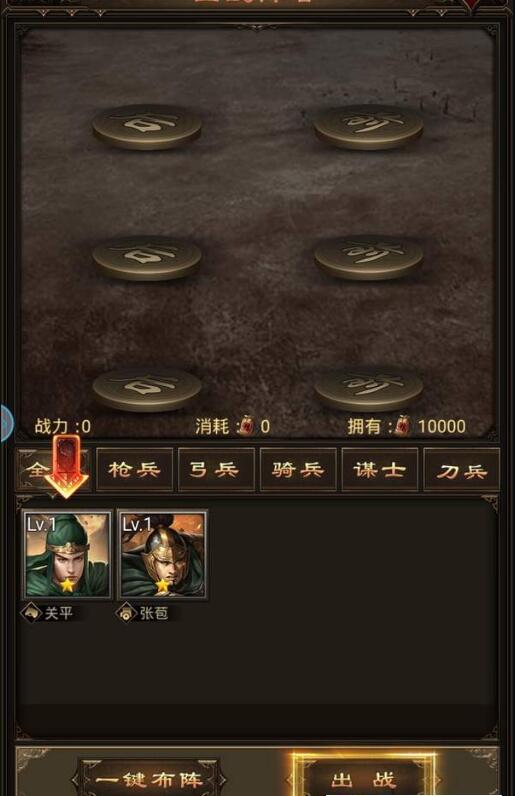Tap the supply bag icon next to 拥有
This screenshot has width=515, height=796.
pyautogui.click(x=402, y=425)
